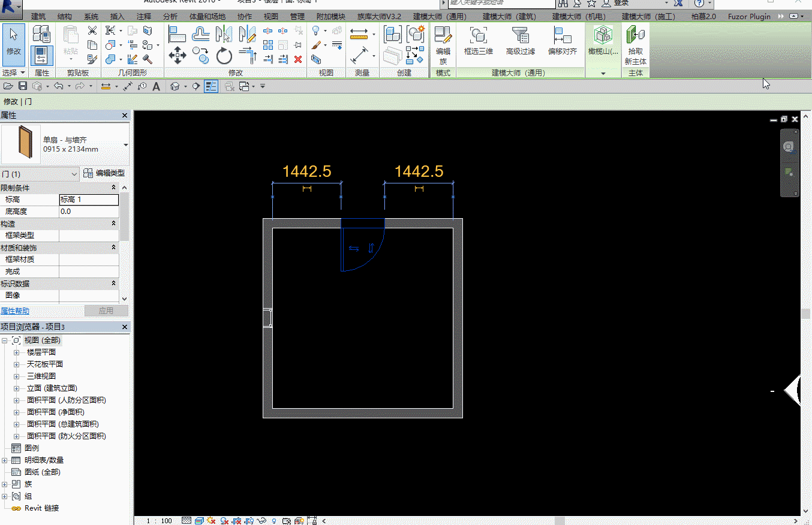Image resolution: width=812 pixels, height=525 pixels.
Task: Toggle the Properties palette button in ribbon
Action: (42, 55)
